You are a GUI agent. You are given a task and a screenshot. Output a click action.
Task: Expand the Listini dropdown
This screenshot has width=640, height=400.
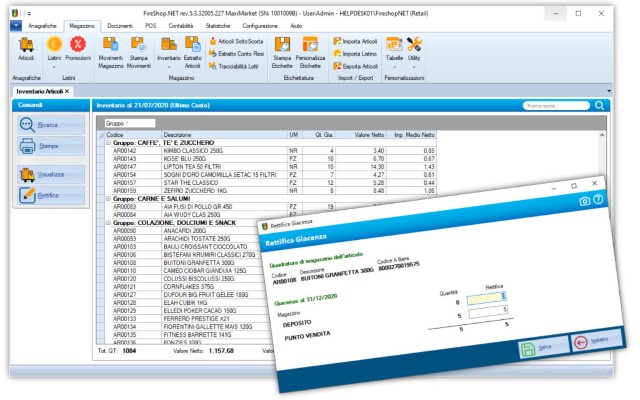click(52, 64)
